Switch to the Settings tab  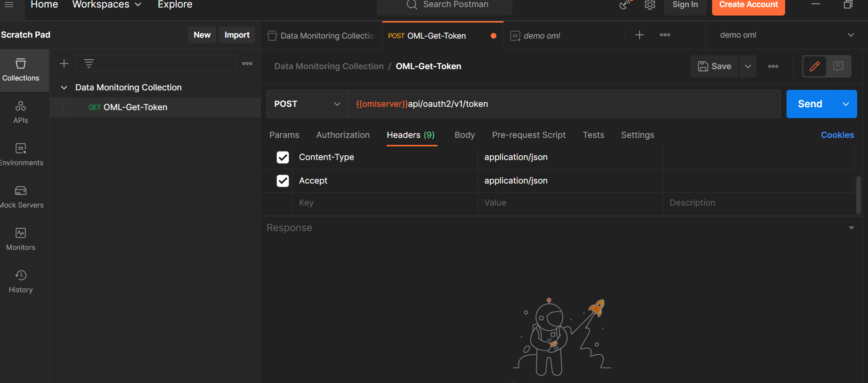tap(638, 135)
